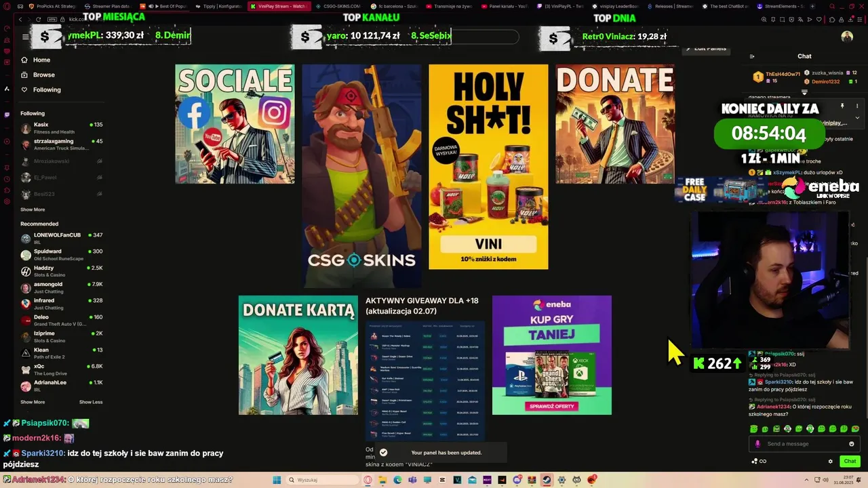
Task: Open the Kick hamburger menu
Action: (25, 37)
